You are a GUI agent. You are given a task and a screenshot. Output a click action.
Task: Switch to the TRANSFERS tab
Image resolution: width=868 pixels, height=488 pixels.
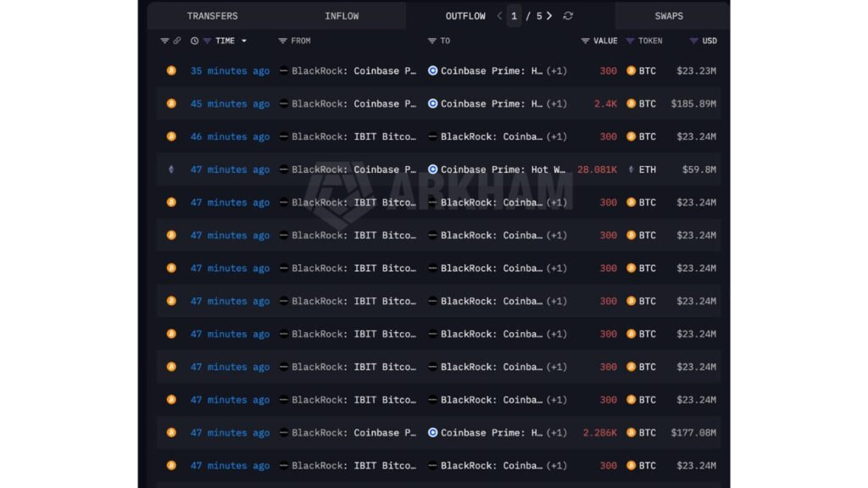tap(212, 16)
